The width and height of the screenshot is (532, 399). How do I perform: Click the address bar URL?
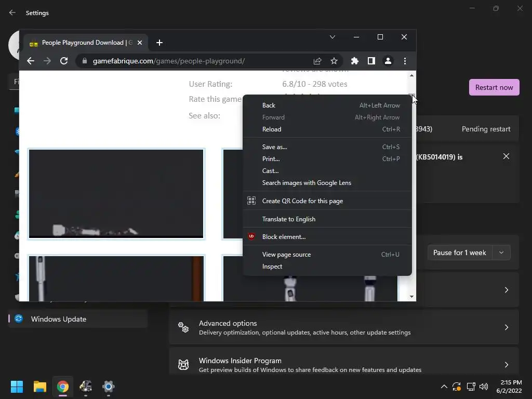169,61
